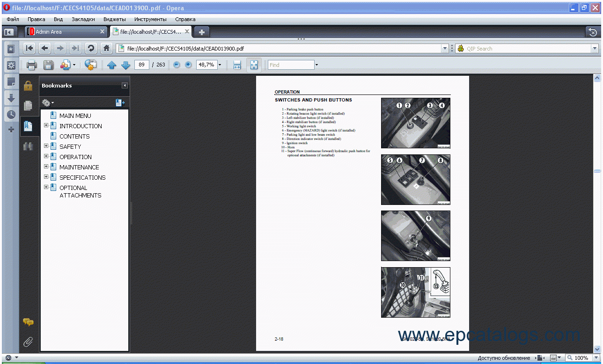The height and width of the screenshot is (364, 603).
Task: Open the Opera notes sidebar panel
Action: point(11,82)
